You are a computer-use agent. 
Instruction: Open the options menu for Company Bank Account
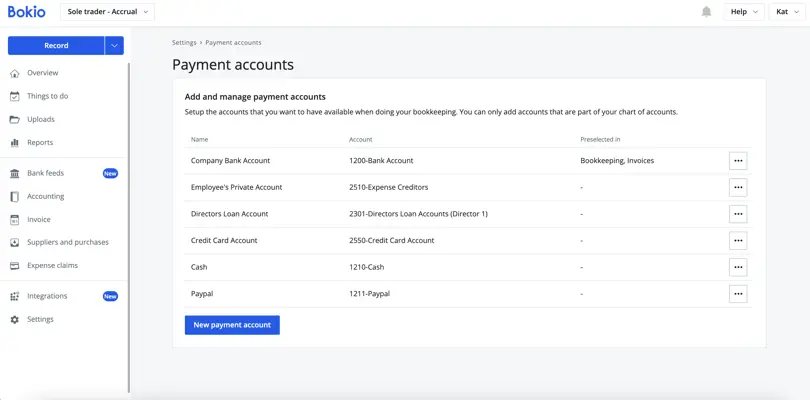[738, 161]
